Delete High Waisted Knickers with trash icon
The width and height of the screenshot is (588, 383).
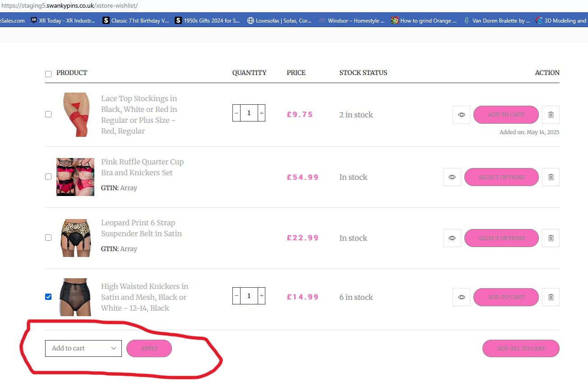[551, 297]
